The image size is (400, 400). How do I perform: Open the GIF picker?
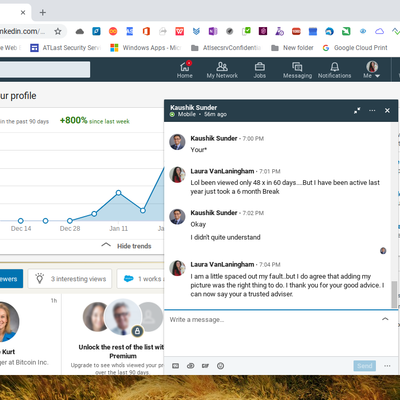pos(205,366)
